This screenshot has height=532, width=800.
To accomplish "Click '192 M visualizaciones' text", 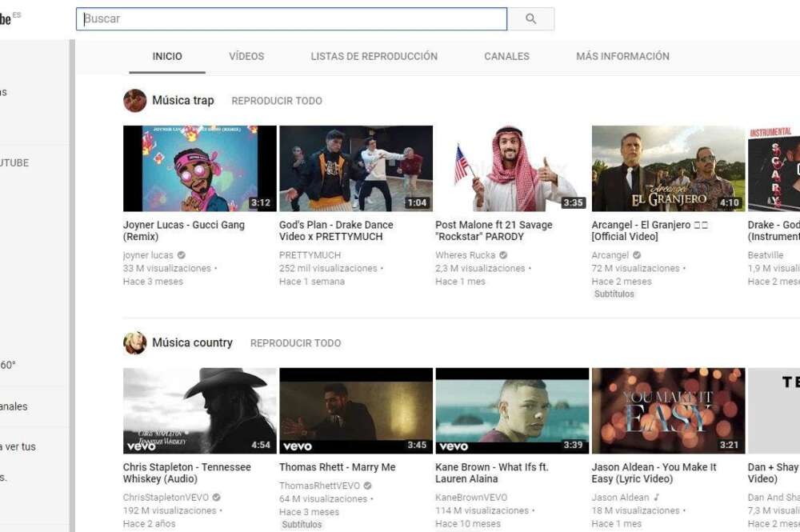I will (170, 510).
